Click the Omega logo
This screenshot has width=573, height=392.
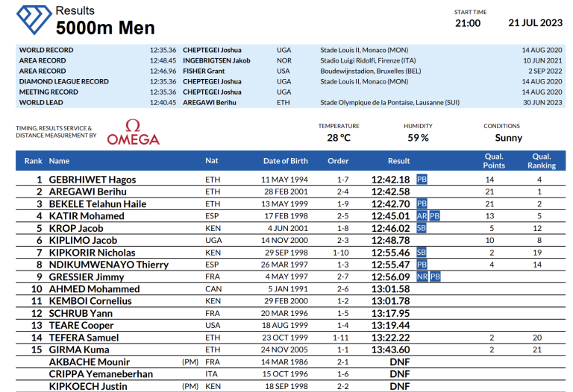tap(133, 133)
